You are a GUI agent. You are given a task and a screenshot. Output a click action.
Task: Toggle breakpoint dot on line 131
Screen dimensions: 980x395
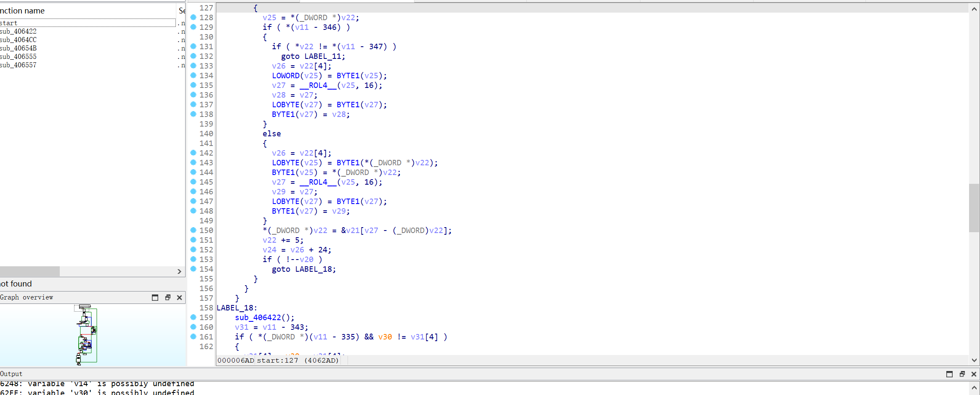click(193, 46)
